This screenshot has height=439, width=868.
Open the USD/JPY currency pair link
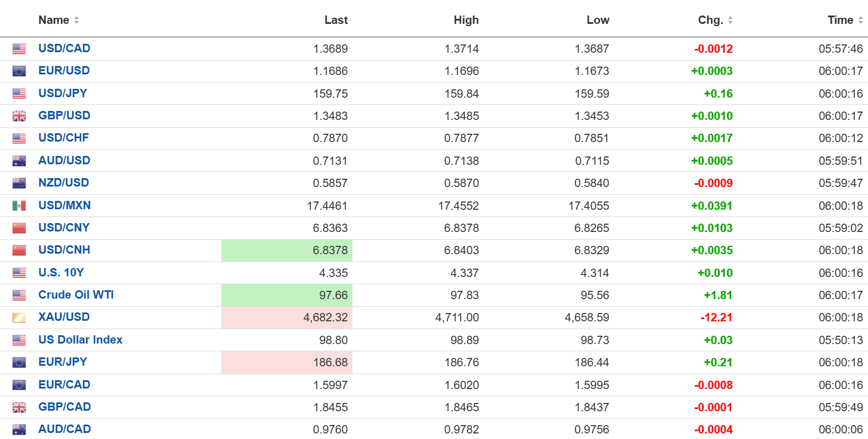tap(63, 93)
